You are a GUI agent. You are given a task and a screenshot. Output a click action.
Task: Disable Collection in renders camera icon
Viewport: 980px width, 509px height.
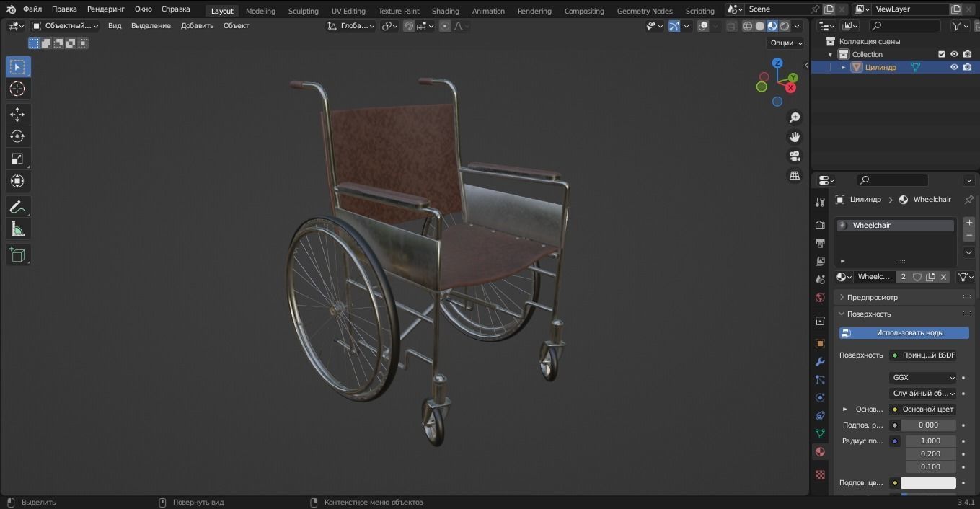(x=967, y=54)
